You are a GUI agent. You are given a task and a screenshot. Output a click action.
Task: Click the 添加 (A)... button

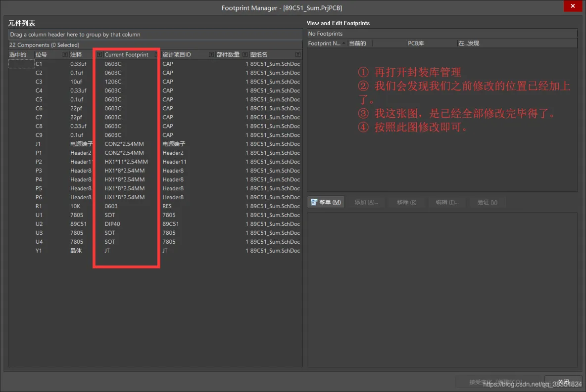click(366, 202)
